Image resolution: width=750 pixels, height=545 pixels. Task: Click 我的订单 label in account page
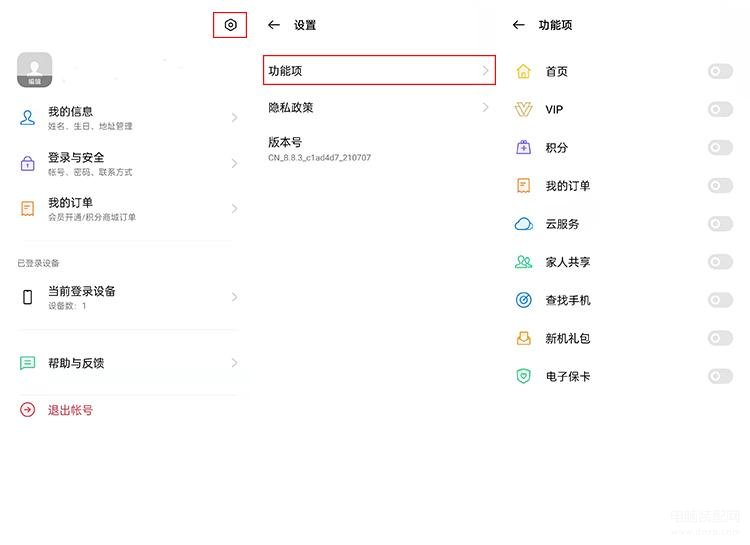pos(70,203)
